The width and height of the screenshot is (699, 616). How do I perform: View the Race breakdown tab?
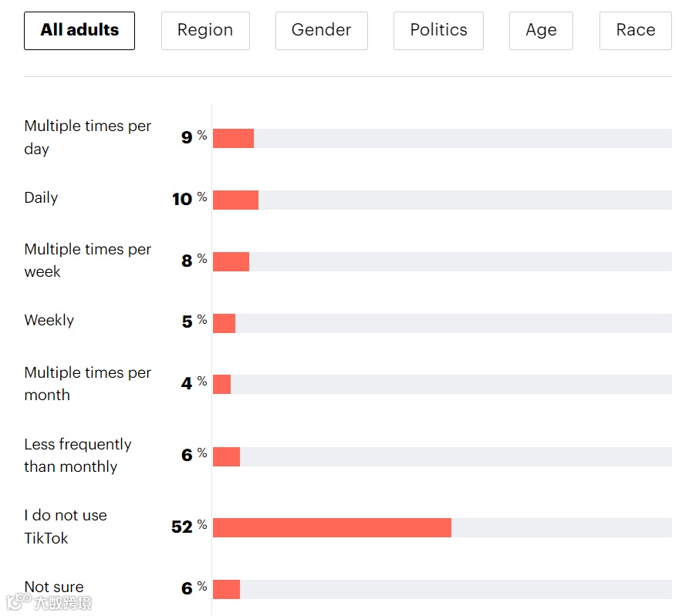pyautogui.click(x=635, y=31)
